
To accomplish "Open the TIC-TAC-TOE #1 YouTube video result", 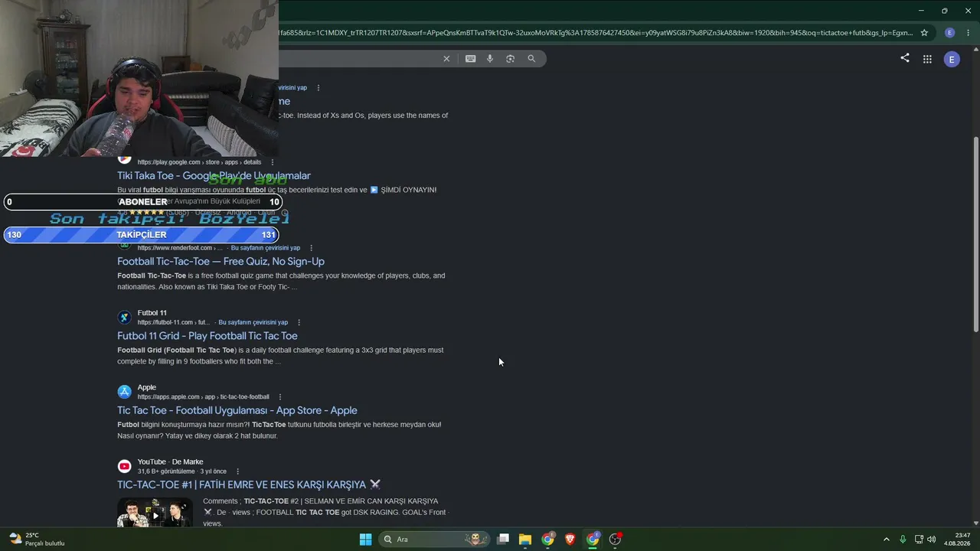I will click(x=249, y=484).
